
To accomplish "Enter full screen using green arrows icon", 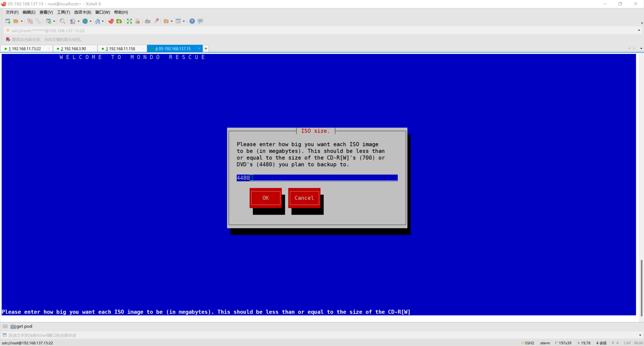I will (x=129, y=21).
